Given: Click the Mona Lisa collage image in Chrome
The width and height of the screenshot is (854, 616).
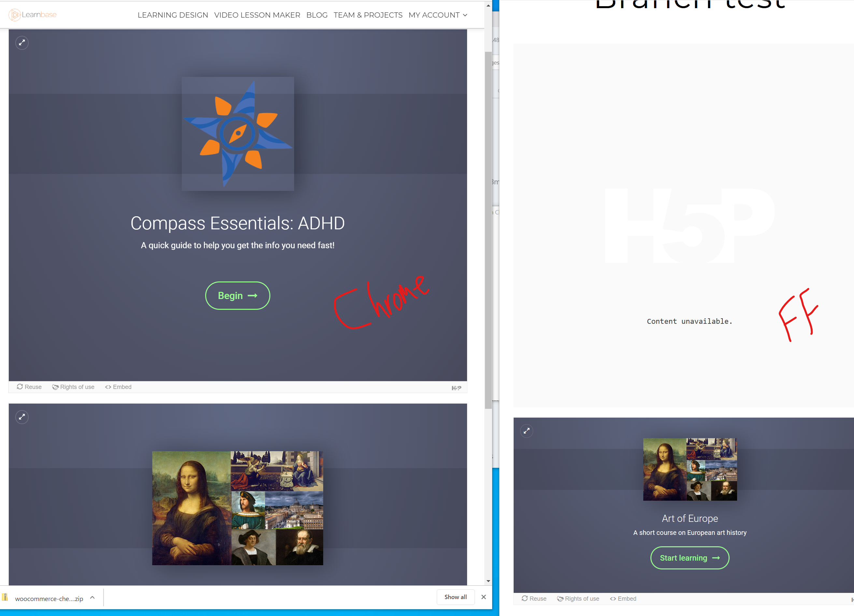Looking at the screenshot, I should (237, 508).
